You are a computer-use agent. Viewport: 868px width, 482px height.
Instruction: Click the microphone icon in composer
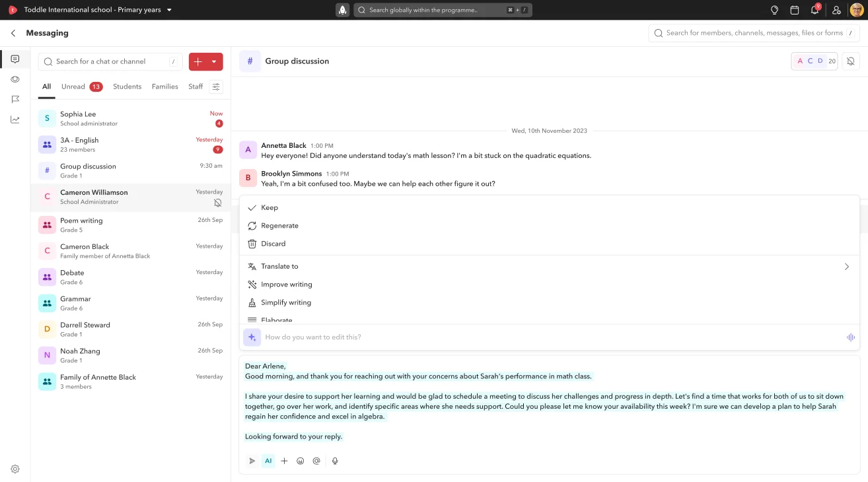(x=335, y=461)
